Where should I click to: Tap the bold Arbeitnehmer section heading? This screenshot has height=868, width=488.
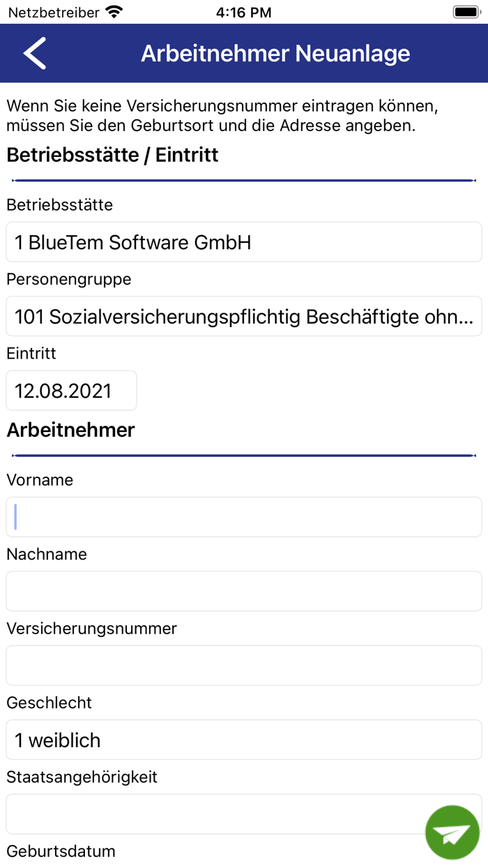[x=70, y=430]
